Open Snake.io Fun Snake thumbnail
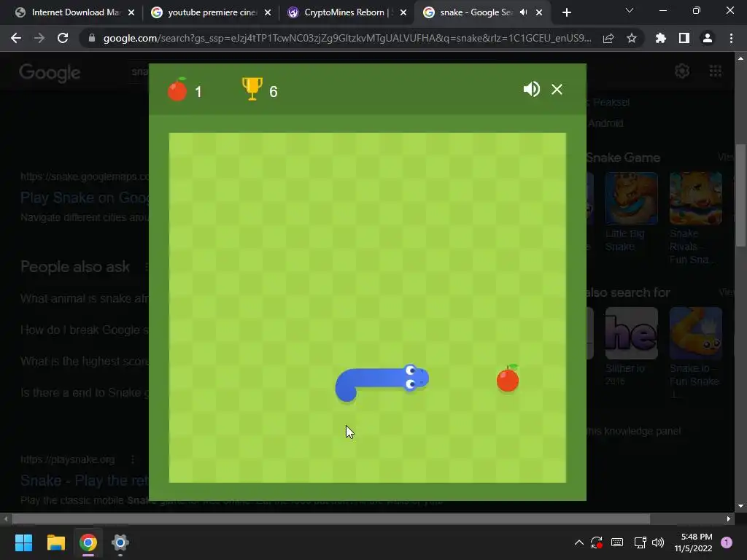747x560 pixels. [x=695, y=332]
